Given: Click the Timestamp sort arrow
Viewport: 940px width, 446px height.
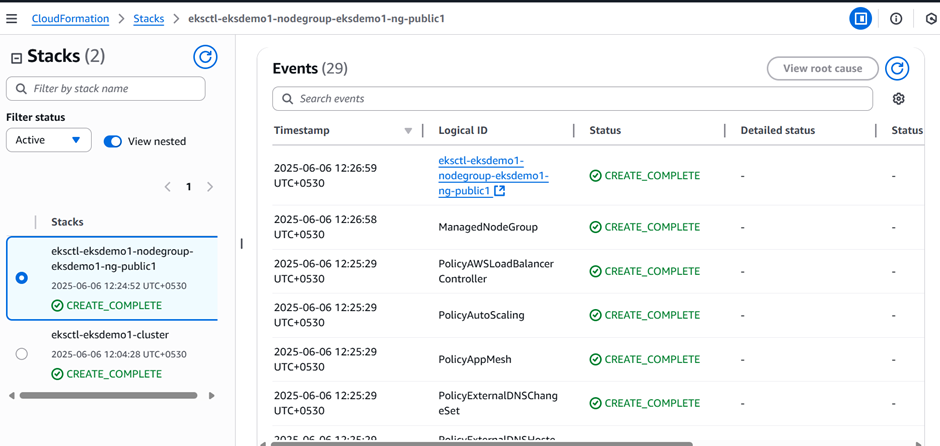Looking at the screenshot, I should tap(409, 131).
